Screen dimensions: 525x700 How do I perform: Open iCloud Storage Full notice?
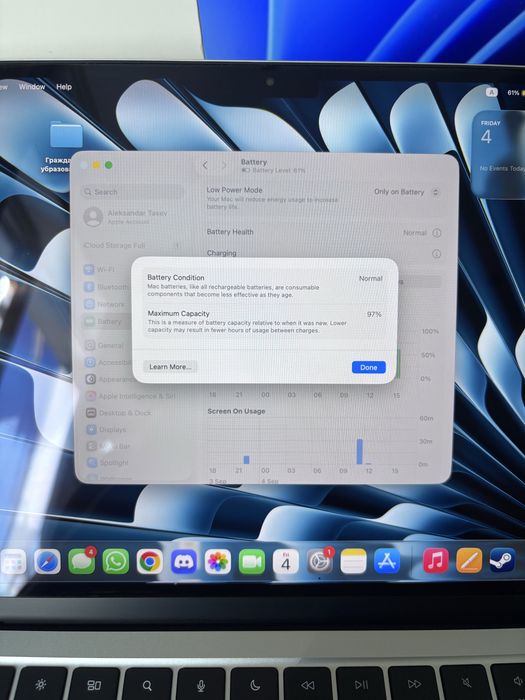click(133, 246)
